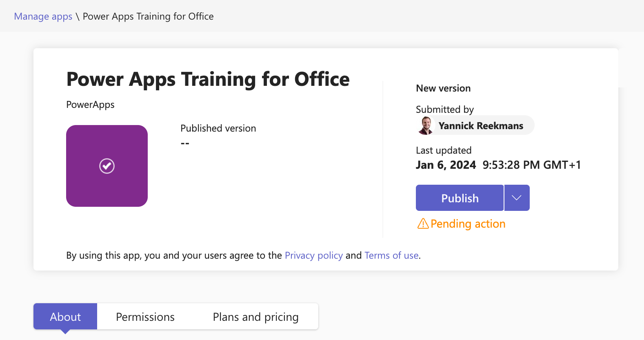Click the breadcrumb's current page name

coord(148,16)
